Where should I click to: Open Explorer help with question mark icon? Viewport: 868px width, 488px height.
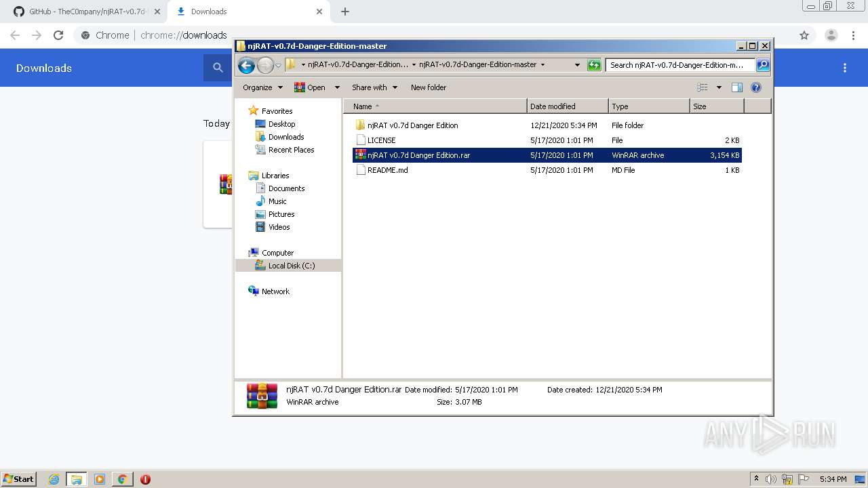(x=756, y=87)
